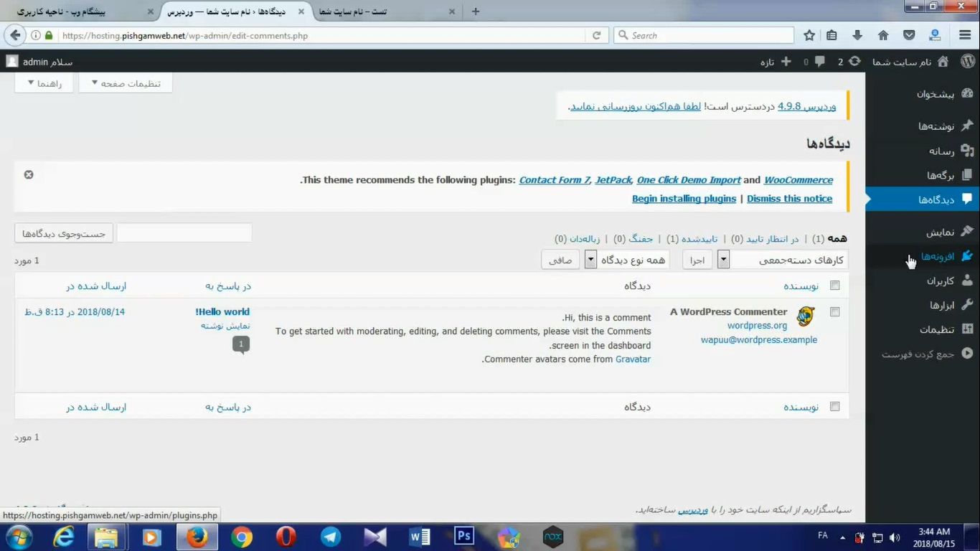This screenshot has height=551, width=980.
Task: Open a new browser tab with the plus
Action: (475, 11)
